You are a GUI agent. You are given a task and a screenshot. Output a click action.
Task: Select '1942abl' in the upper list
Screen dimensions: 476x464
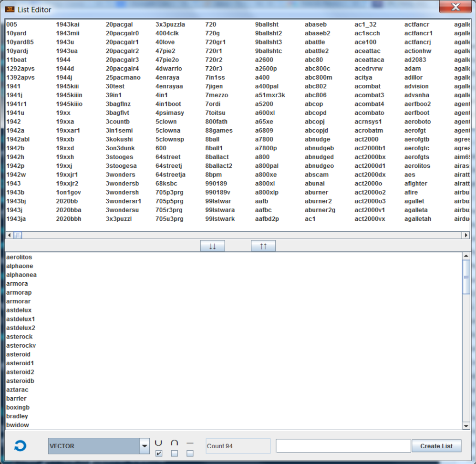(18, 139)
